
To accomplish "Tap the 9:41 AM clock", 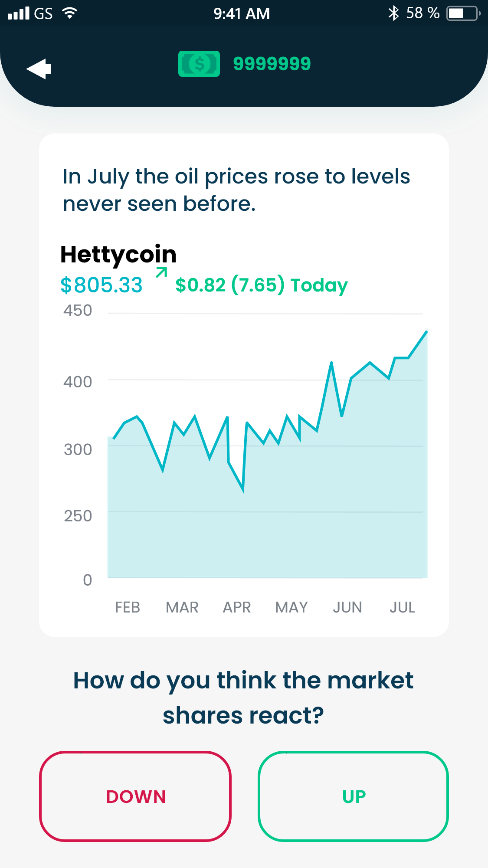I will [242, 13].
